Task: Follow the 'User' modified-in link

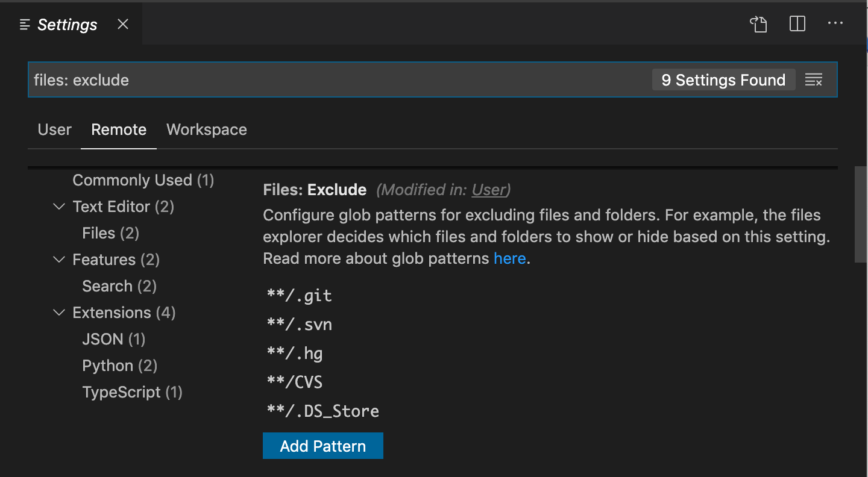Action: (x=489, y=190)
